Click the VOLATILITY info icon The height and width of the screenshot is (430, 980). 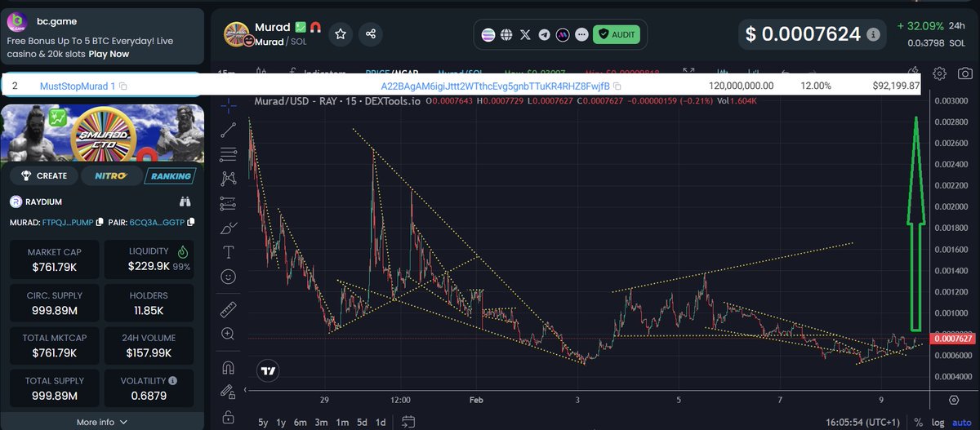tap(172, 380)
